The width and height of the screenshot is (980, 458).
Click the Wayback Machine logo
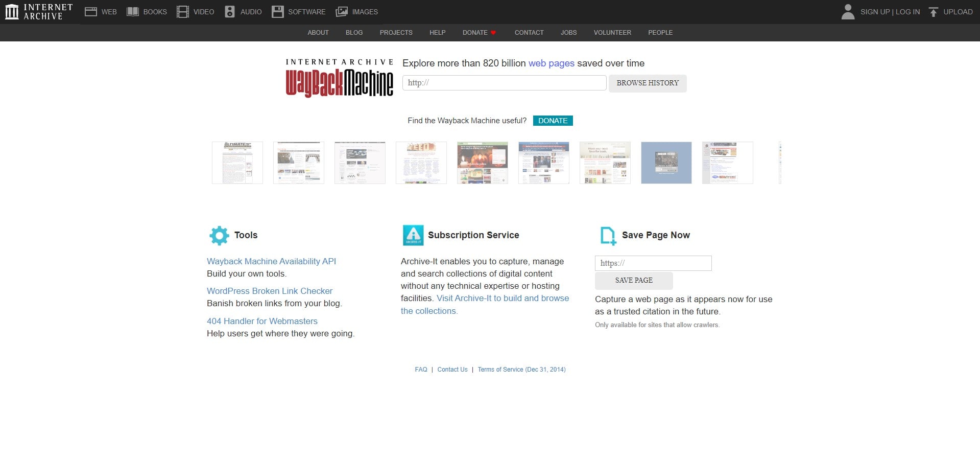click(340, 78)
